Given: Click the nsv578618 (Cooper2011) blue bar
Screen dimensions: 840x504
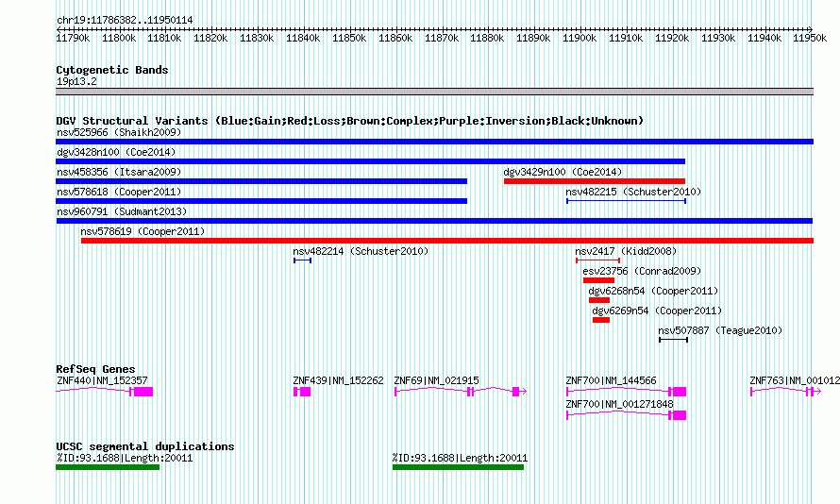Looking at the screenshot, I should click(x=261, y=201).
